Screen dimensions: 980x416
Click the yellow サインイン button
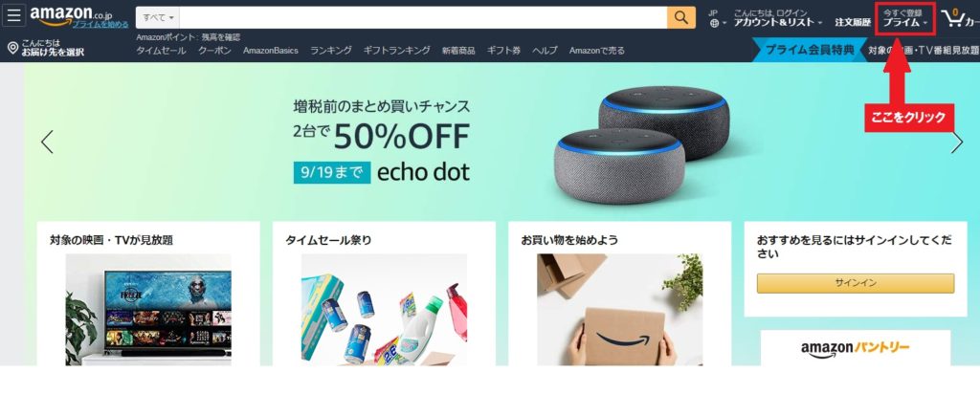[855, 283]
